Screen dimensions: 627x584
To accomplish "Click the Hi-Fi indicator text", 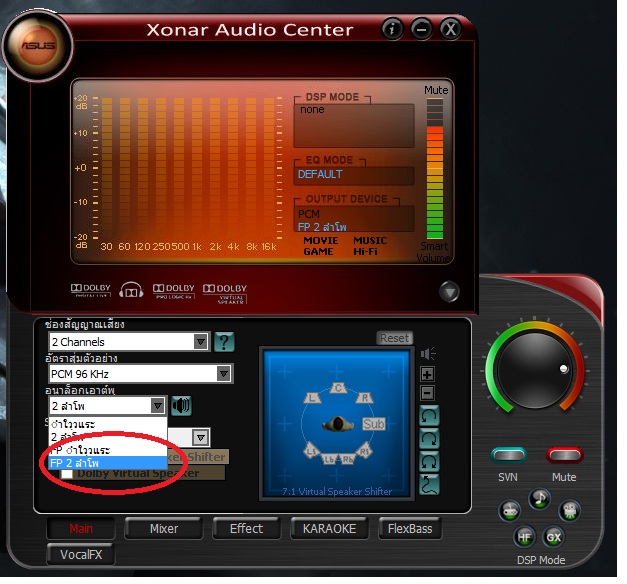I will pyautogui.click(x=365, y=252).
